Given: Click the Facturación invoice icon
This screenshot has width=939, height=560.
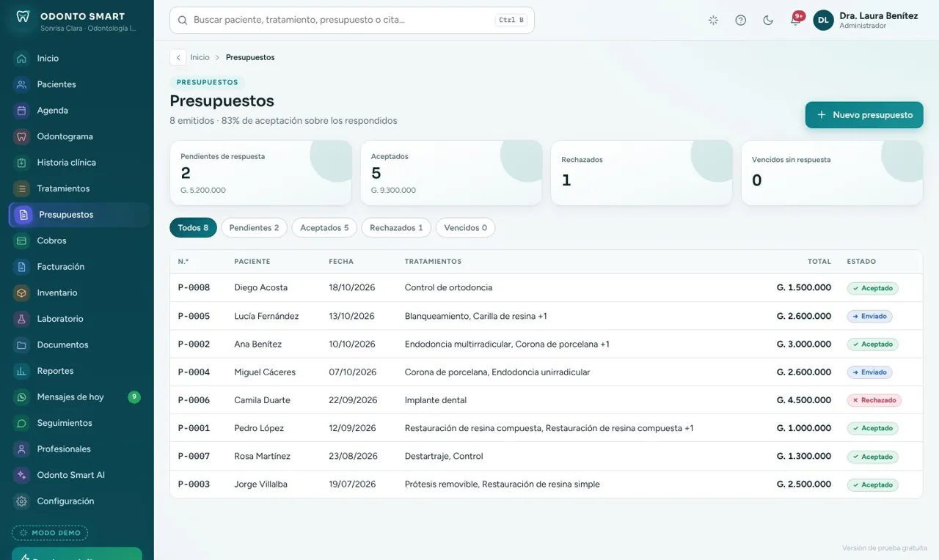Looking at the screenshot, I should pos(22,267).
